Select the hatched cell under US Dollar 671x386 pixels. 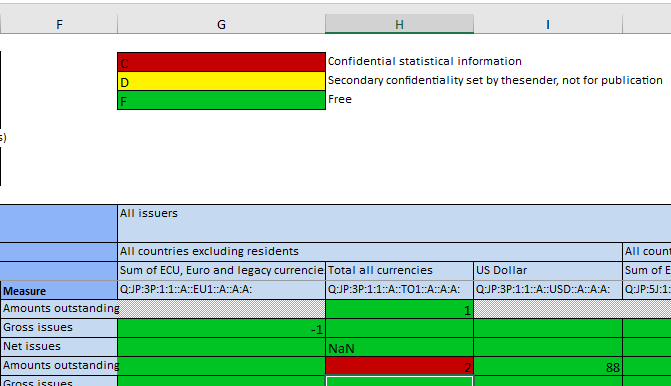pos(548,309)
